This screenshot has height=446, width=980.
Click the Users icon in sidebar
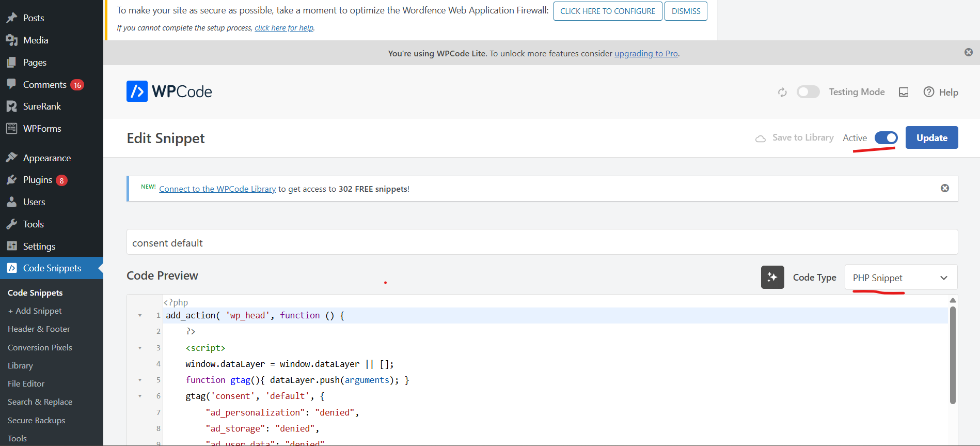pyautogui.click(x=12, y=202)
